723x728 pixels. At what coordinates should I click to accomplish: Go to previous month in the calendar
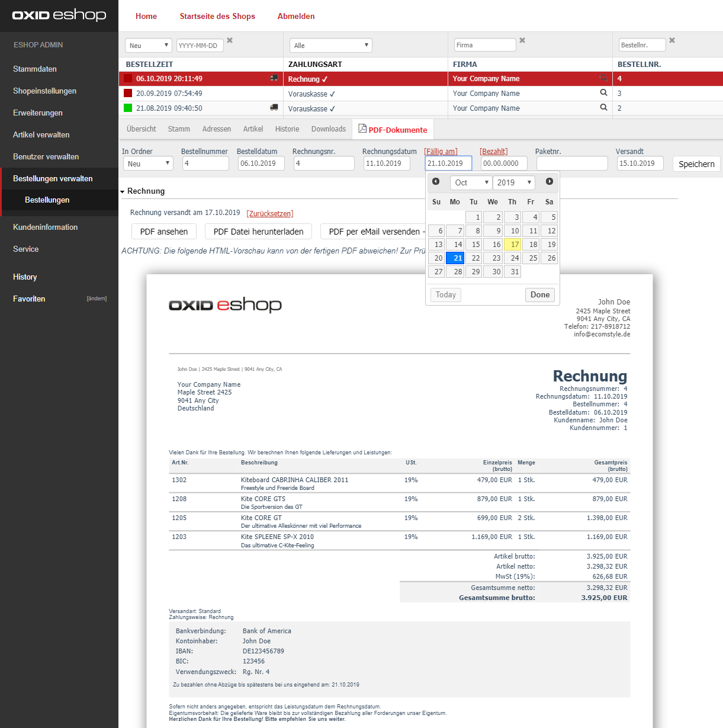(436, 181)
